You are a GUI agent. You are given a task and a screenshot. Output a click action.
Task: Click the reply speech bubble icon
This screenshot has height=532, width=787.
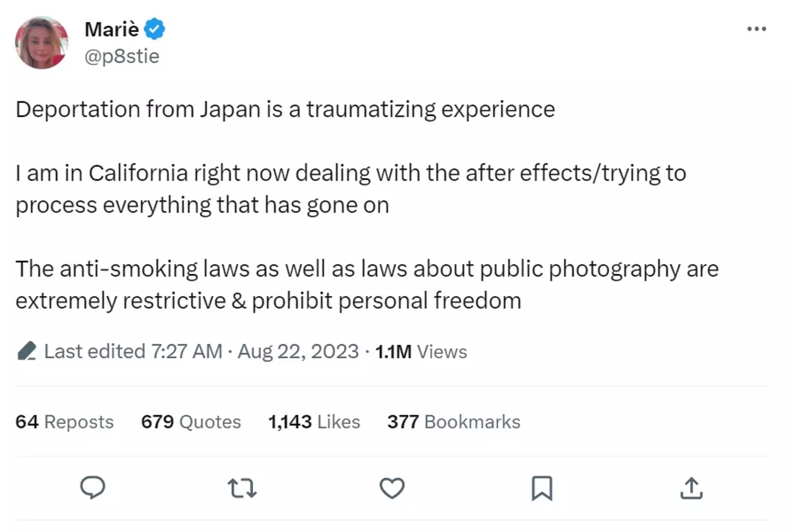coord(92,487)
